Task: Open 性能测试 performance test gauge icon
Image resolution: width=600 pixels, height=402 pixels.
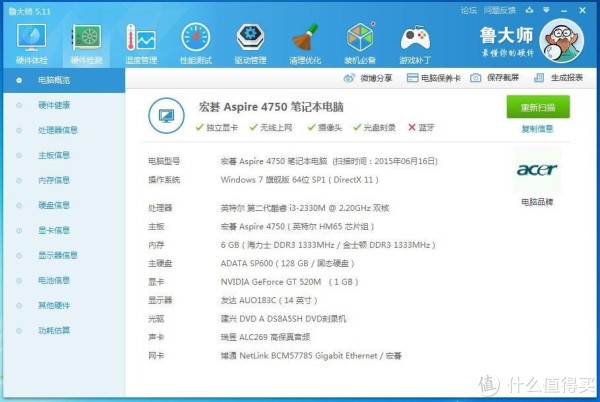Action: 196,44
